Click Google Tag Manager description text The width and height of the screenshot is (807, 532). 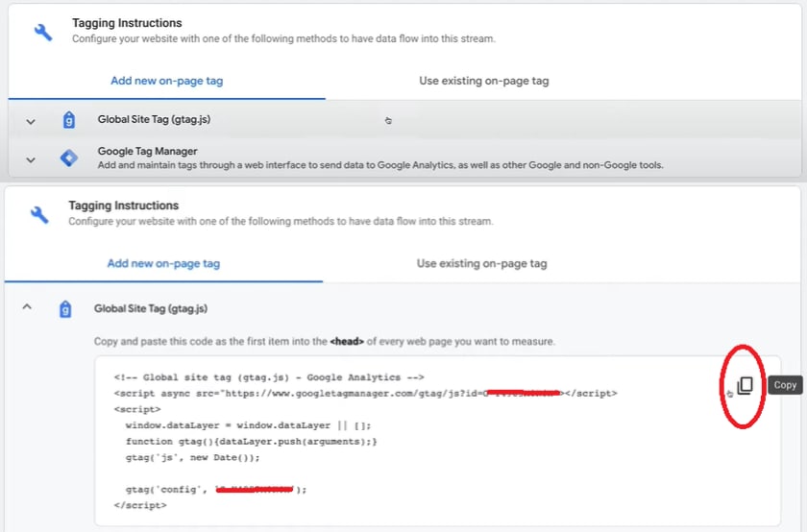pos(380,165)
